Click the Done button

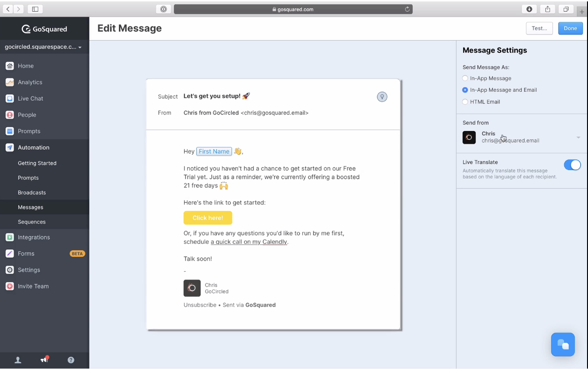[x=570, y=28]
